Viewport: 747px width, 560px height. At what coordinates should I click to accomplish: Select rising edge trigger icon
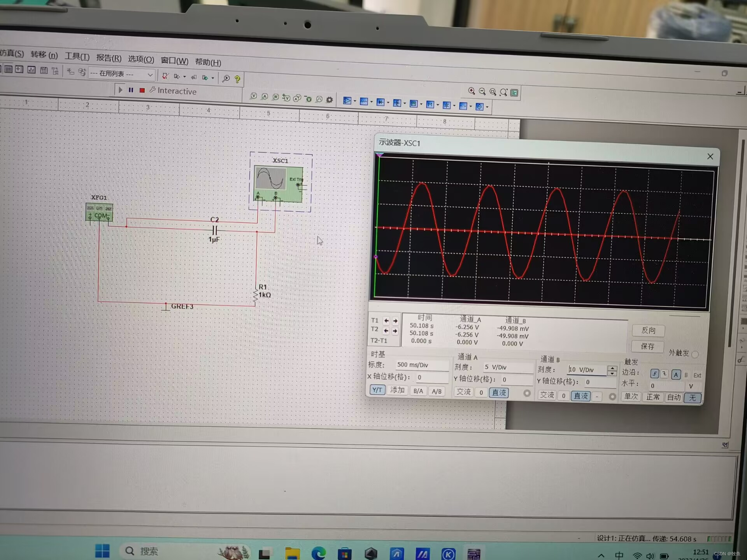(654, 374)
